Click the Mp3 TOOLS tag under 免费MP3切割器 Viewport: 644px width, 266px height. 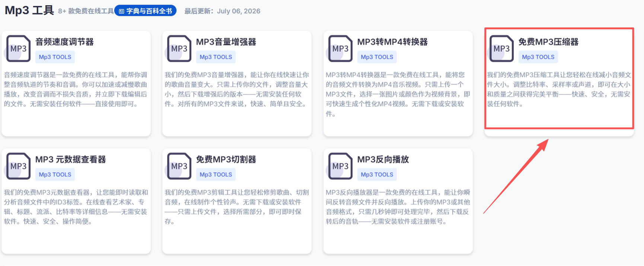[216, 174]
